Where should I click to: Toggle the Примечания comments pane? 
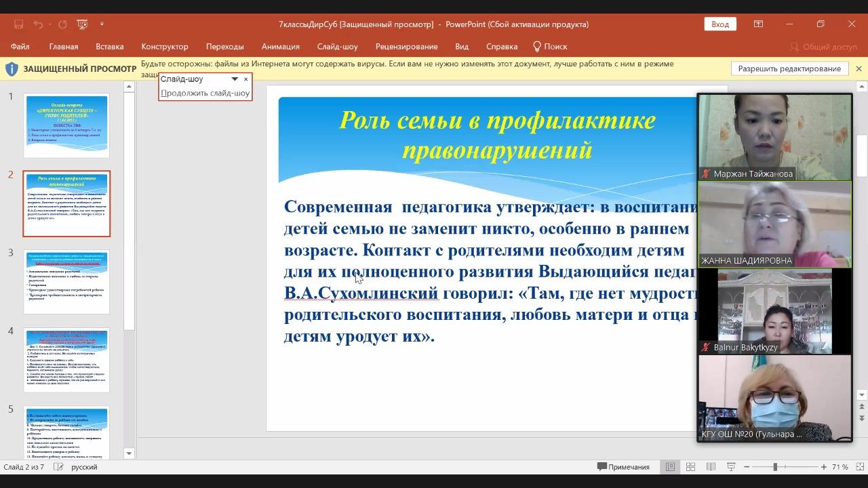tap(623, 467)
